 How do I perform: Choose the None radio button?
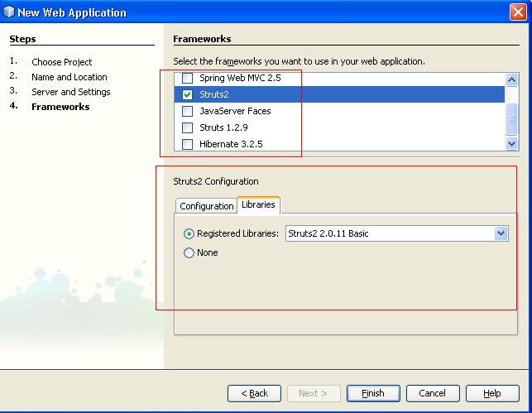[189, 252]
